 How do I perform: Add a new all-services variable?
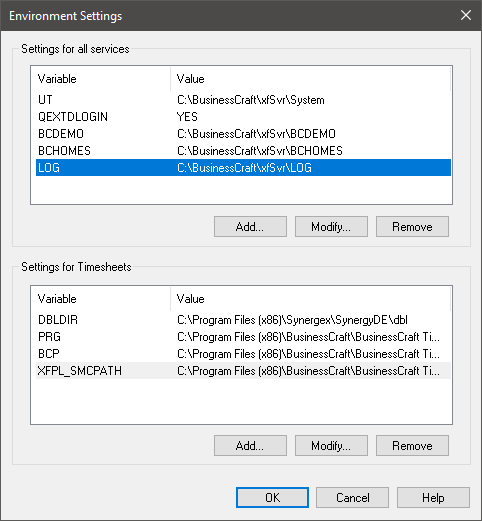(x=250, y=227)
